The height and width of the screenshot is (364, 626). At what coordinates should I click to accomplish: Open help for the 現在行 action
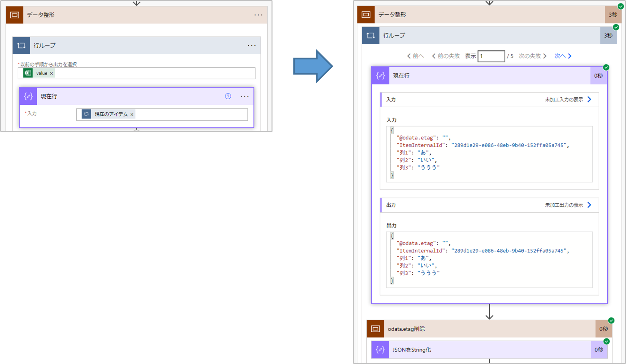coord(228,96)
